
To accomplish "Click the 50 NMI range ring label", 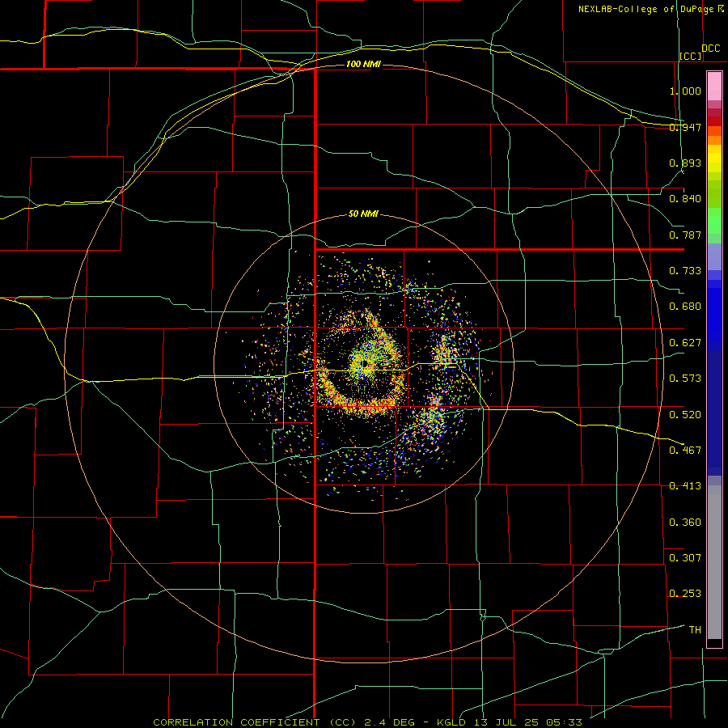I will [363, 214].
